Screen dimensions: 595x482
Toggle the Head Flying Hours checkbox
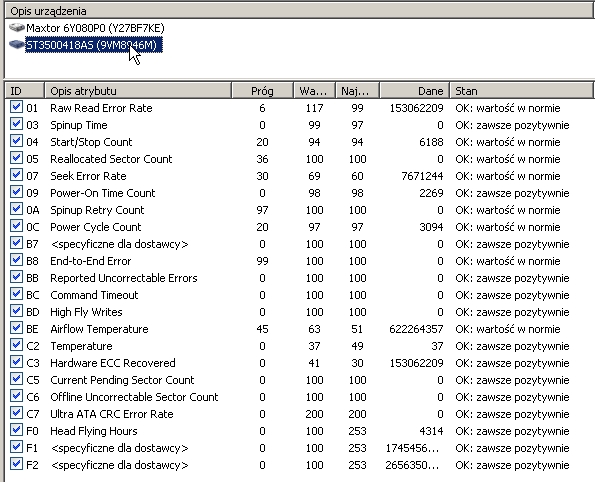pyautogui.click(x=16, y=430)
